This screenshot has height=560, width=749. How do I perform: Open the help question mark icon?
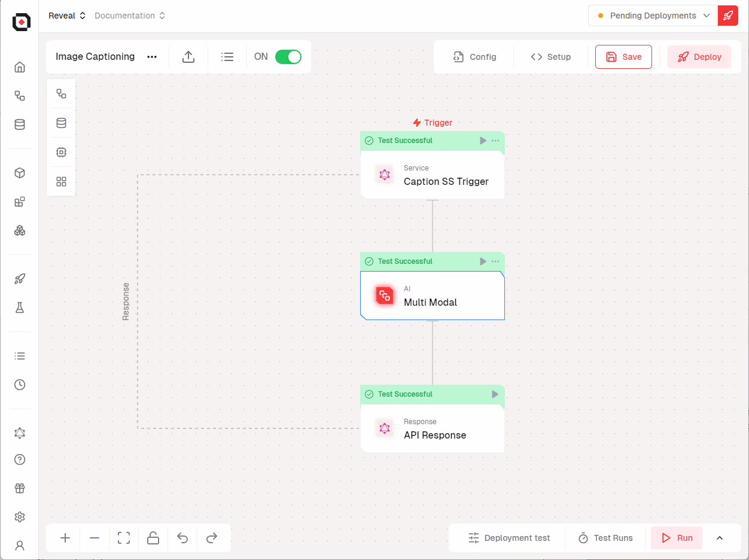[x=20, y=459]
